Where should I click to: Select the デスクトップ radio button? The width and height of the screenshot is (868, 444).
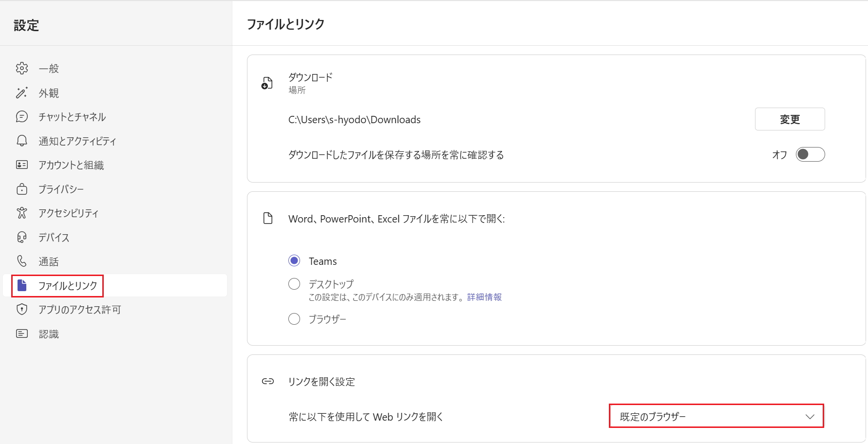click(x=294, y=283)
